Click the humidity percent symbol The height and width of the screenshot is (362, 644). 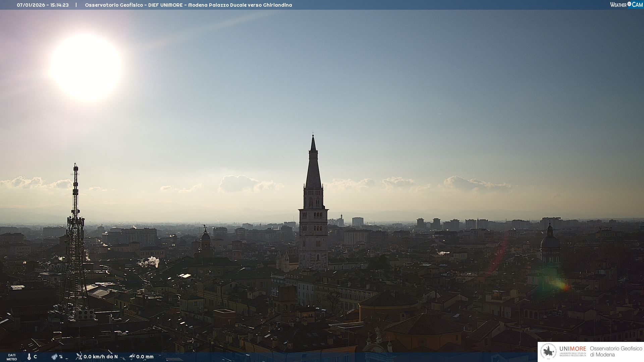(x=61, y=357)
